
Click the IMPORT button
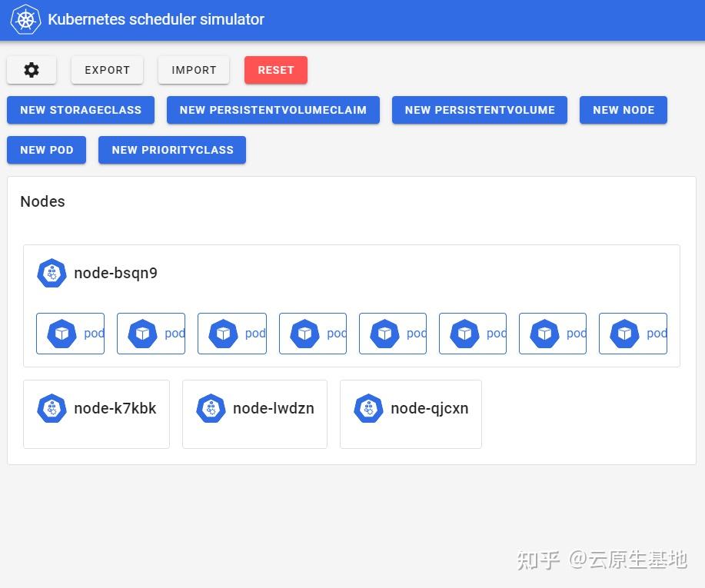193,70
